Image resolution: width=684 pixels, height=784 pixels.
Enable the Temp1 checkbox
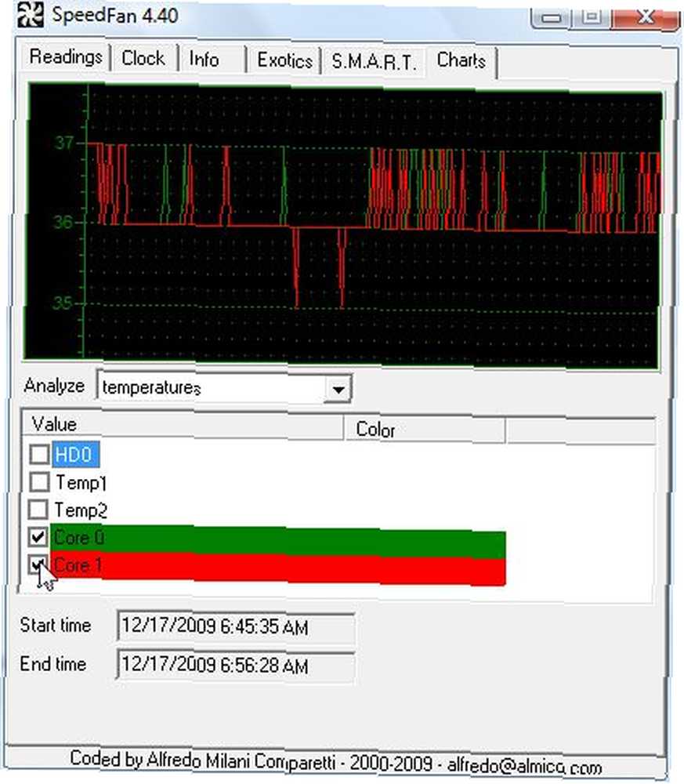tap(39, 482)
